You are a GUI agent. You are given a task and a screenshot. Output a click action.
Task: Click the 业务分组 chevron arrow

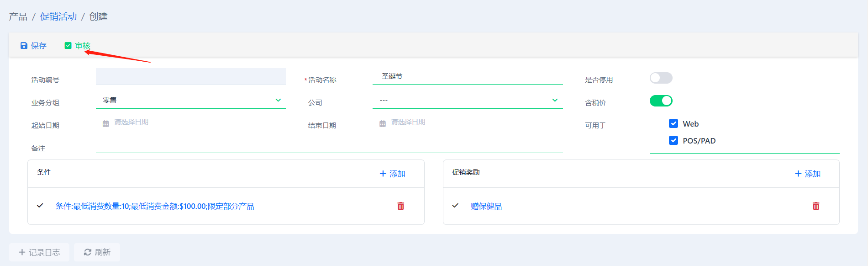tap(278, 100)
